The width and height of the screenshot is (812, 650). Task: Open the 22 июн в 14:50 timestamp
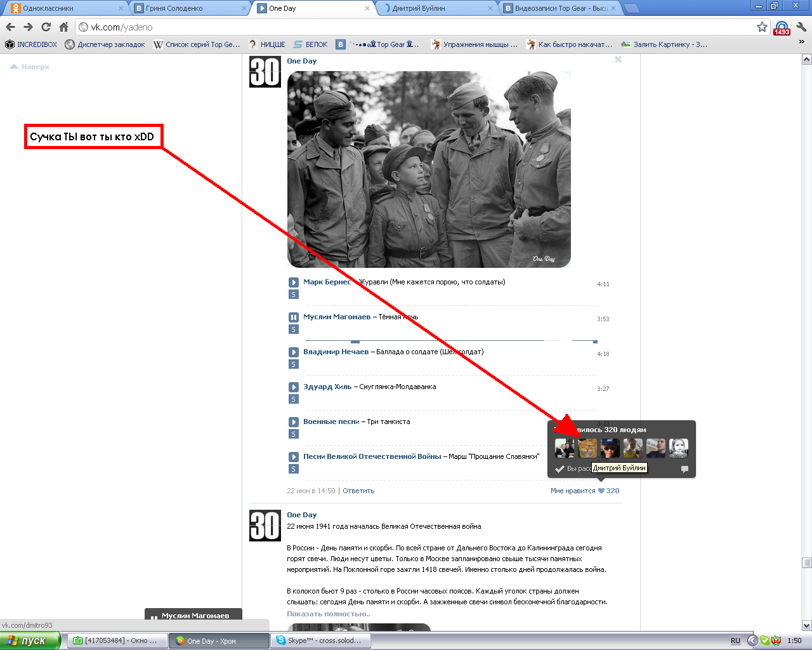(311, 491)
